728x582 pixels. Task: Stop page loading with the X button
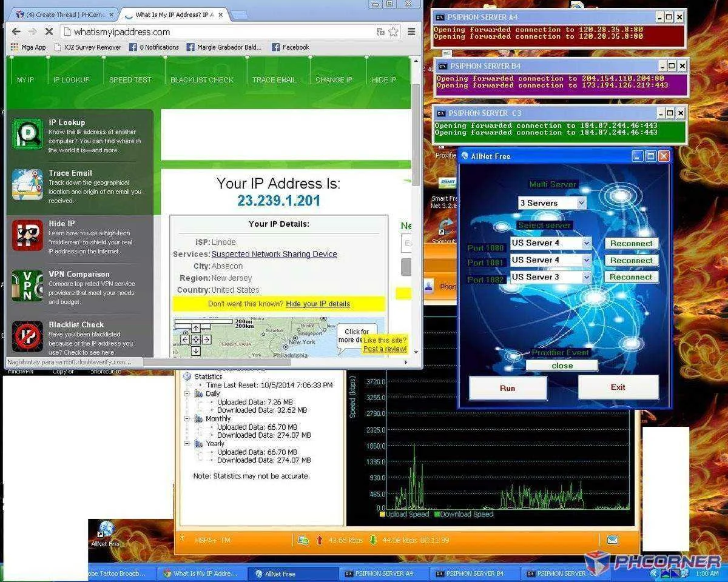[49, 32]
